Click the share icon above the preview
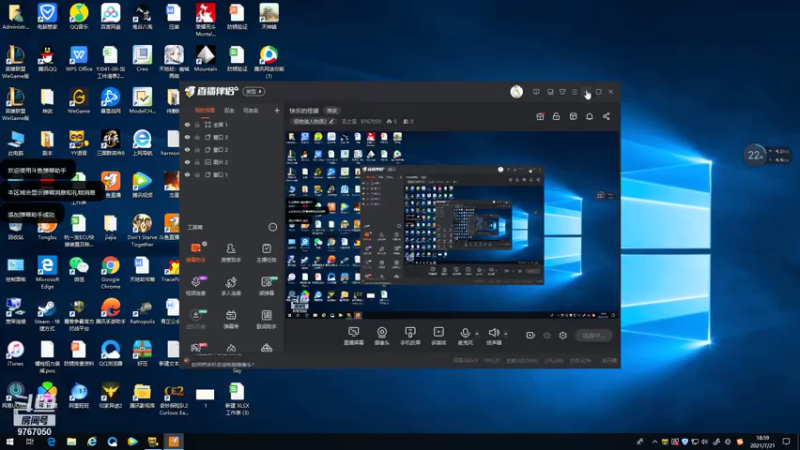 [606, 116]
